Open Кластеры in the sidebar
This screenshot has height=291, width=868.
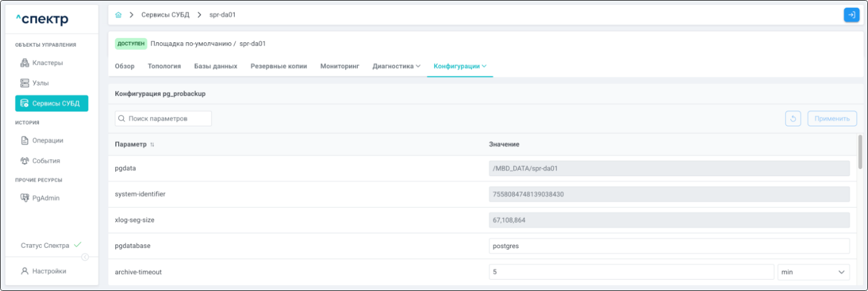(x=47, y=63)
